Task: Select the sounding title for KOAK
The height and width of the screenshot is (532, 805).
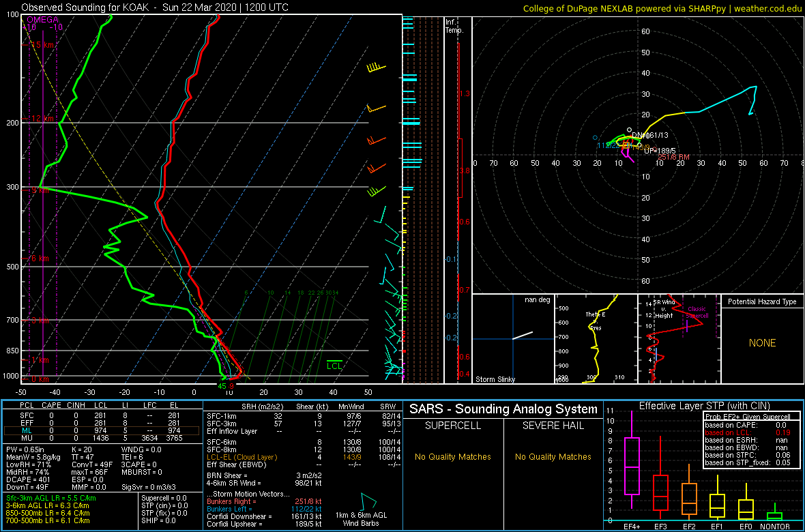Action: pyautogui.click(x=155, y=8)
